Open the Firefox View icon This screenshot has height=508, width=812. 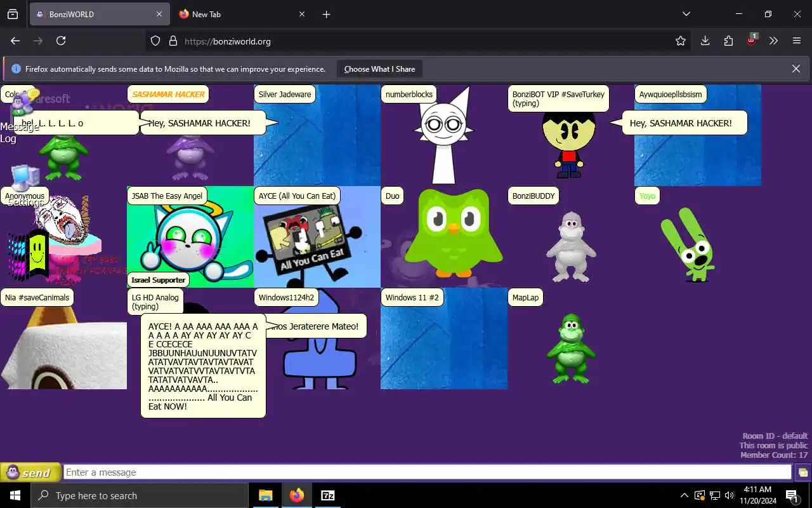click(13, 14)
